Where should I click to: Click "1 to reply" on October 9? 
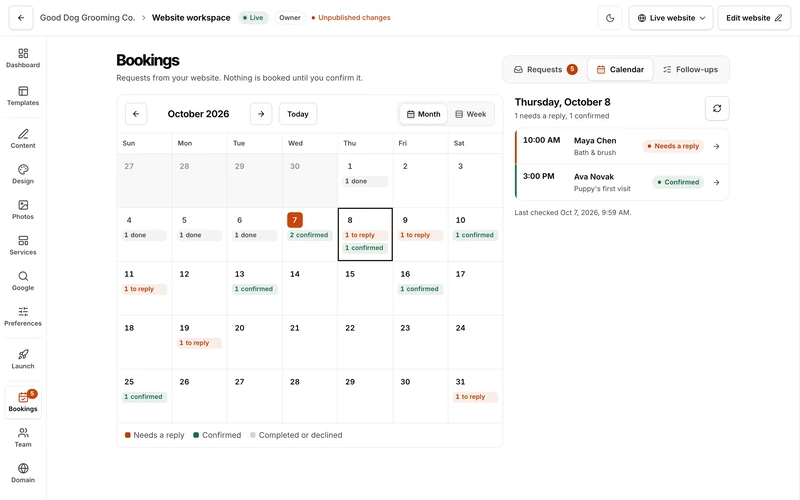point(420,235)
